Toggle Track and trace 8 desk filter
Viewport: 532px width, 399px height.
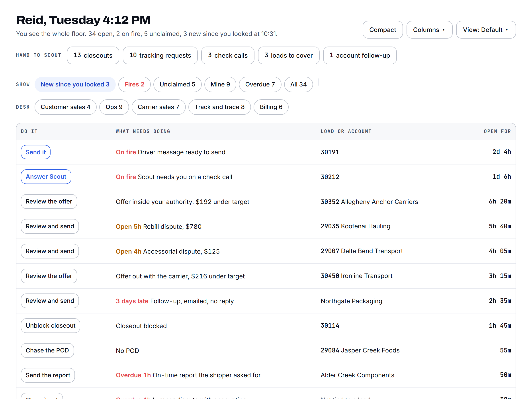[x=219, y=107]
